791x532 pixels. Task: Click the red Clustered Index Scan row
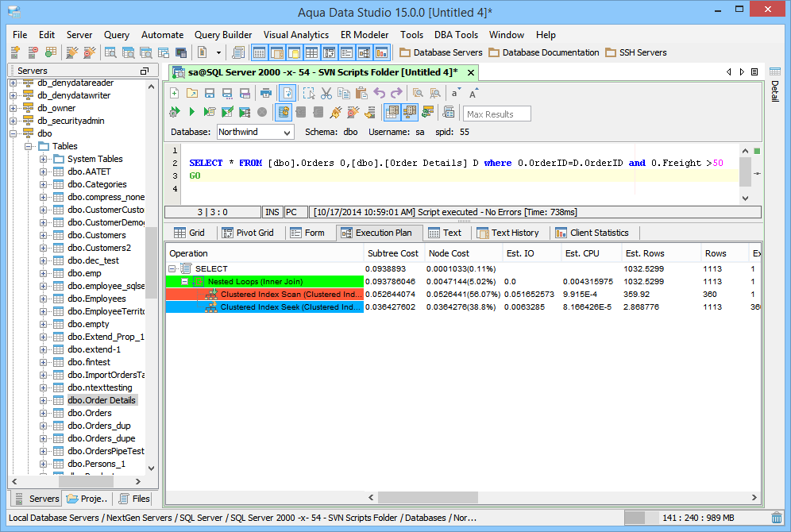pyautogui.click(x=264, y=295)
